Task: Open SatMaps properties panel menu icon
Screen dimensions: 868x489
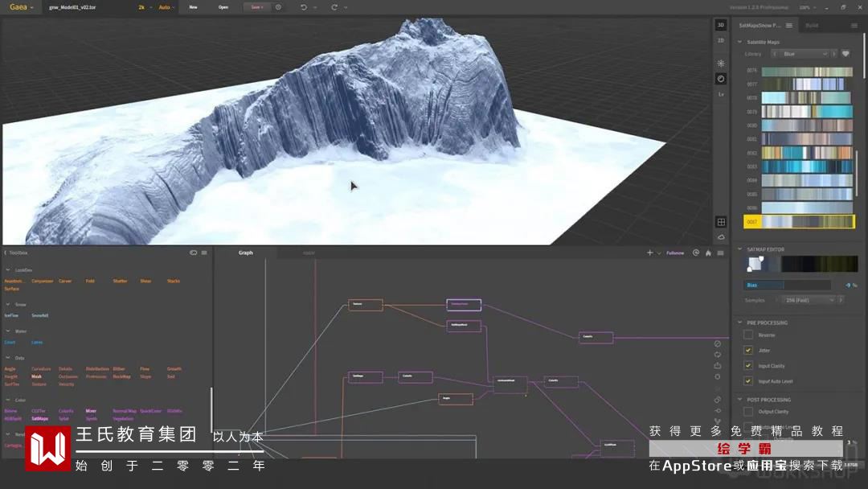Action: 789,26
